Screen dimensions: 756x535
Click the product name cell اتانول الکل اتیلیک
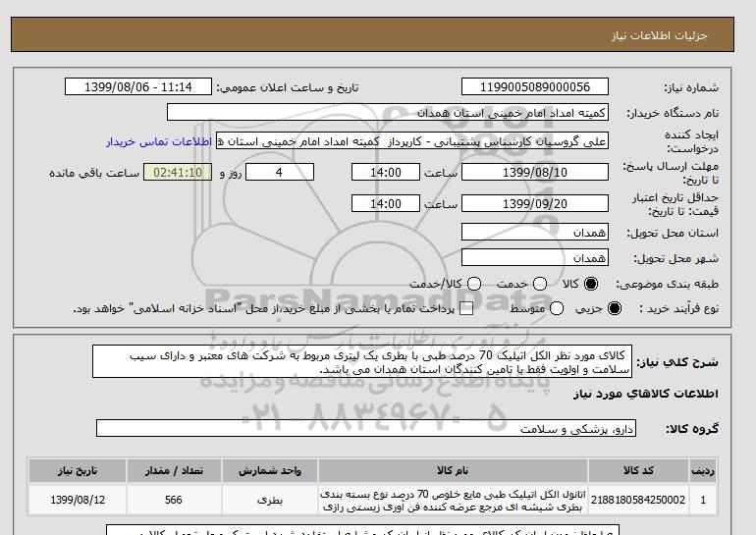[453, 500]
